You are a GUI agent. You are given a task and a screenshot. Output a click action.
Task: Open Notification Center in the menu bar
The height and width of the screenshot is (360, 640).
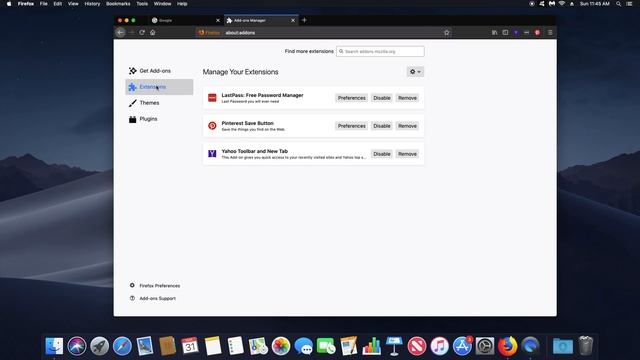pos(629,4)
